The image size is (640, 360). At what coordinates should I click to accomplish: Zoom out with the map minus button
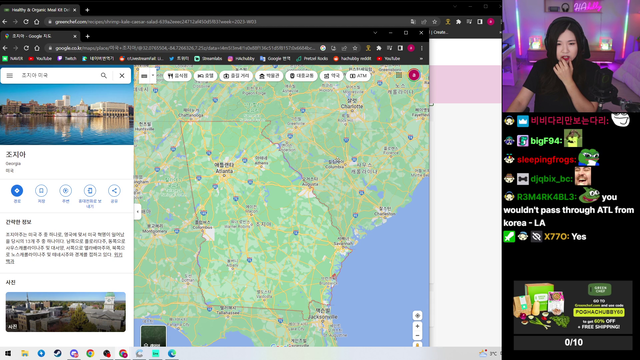(x=417, y=336)
